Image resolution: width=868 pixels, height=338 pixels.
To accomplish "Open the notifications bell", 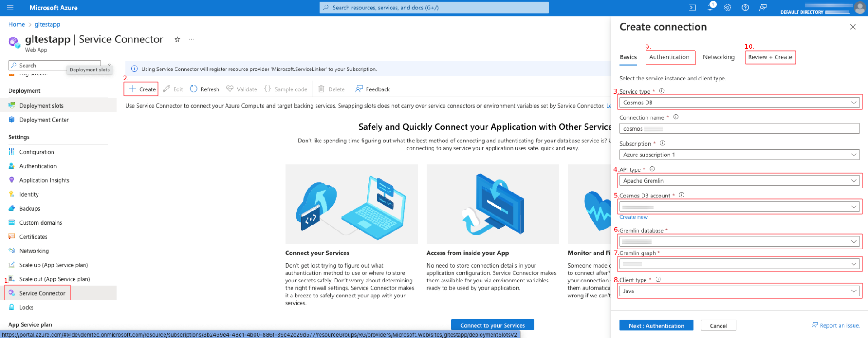I will point(710,8).
